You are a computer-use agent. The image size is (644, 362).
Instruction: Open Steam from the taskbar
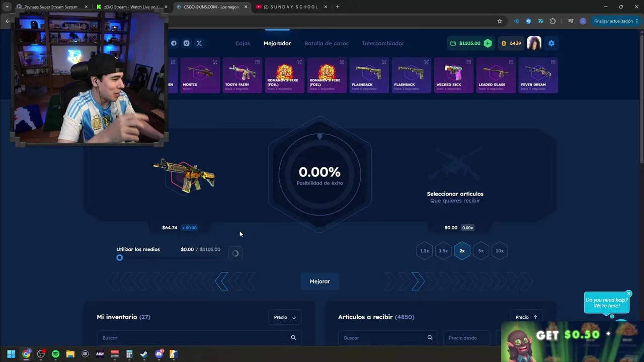click(x=144, y=354)
